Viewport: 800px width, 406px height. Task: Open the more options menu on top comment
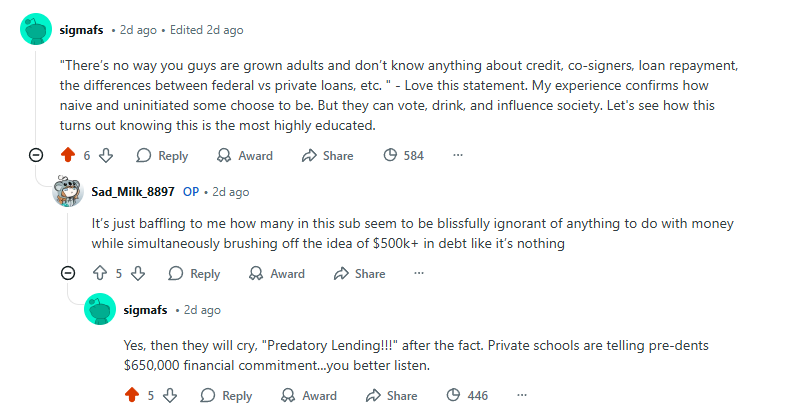[x=458, y=155]
